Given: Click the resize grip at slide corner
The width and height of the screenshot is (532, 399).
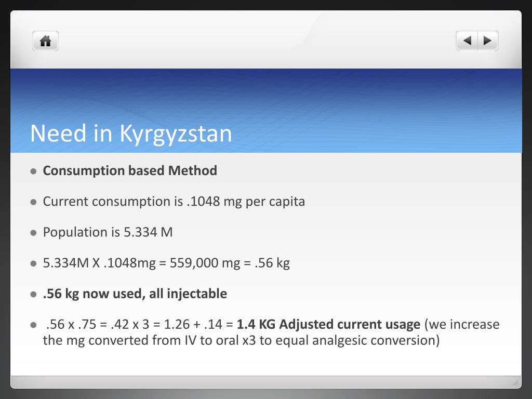Looking at the screenshot, I should (515, 383).
